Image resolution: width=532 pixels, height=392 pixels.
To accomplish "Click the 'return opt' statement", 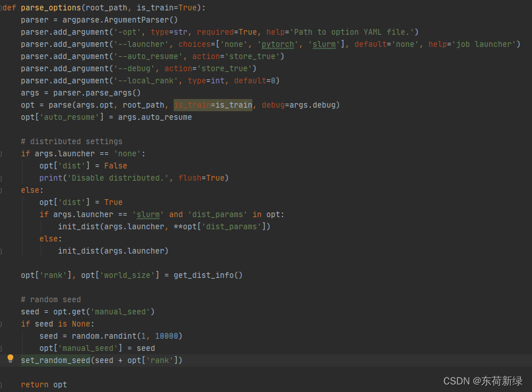I will point(44,385).
